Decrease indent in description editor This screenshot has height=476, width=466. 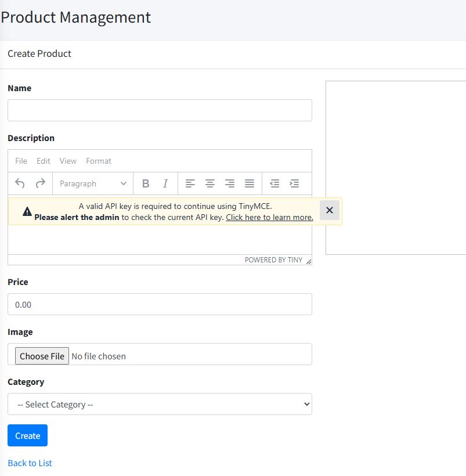(x=274, y=183)
